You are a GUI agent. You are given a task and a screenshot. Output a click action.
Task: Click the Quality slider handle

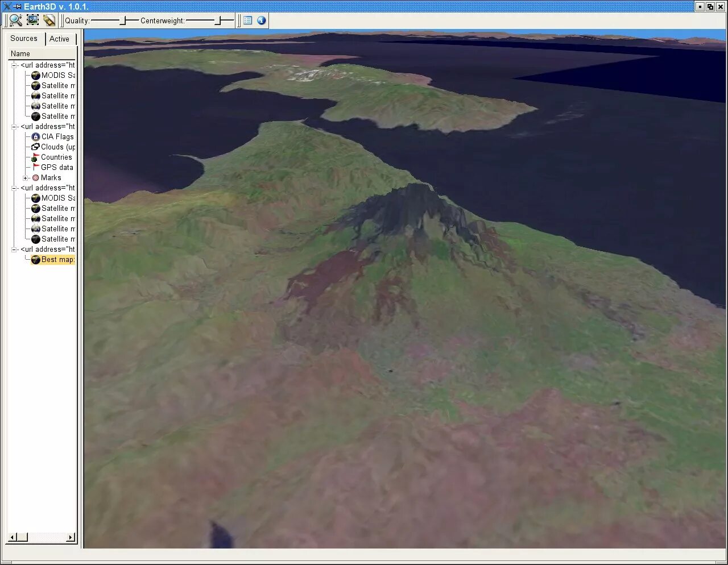(x=122, y=20)
